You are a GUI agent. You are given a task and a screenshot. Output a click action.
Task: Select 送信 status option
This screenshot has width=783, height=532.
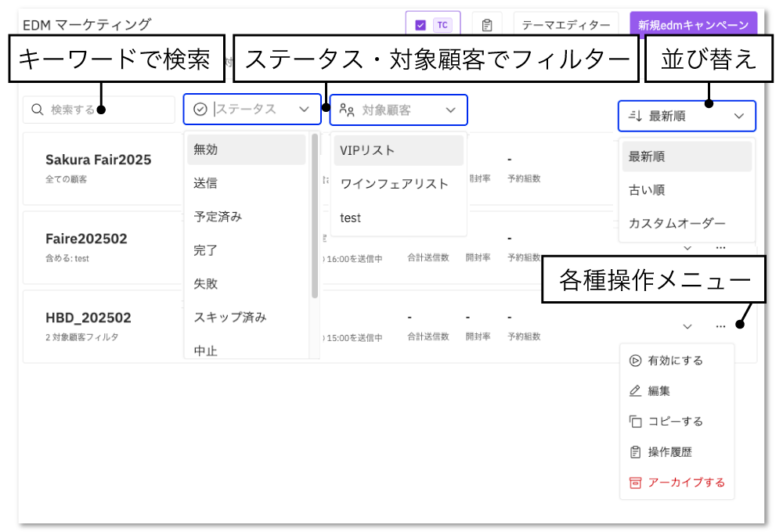point(246,182)
